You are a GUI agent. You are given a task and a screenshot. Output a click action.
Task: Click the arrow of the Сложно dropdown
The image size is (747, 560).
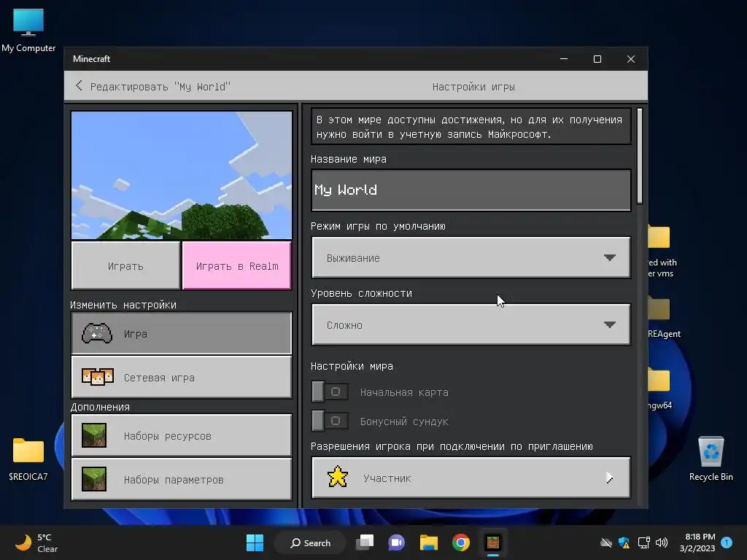point(609,324)
